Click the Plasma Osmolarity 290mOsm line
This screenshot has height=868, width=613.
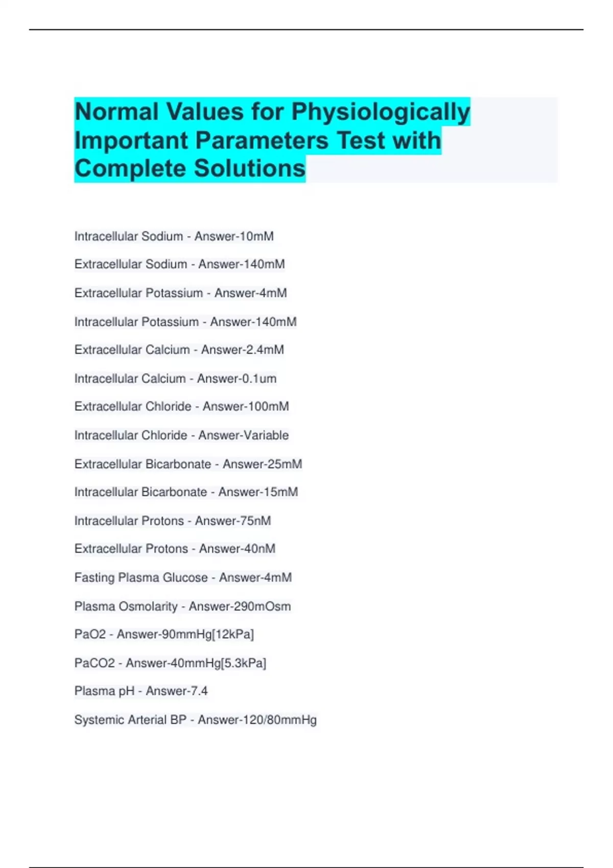[182, 607]
